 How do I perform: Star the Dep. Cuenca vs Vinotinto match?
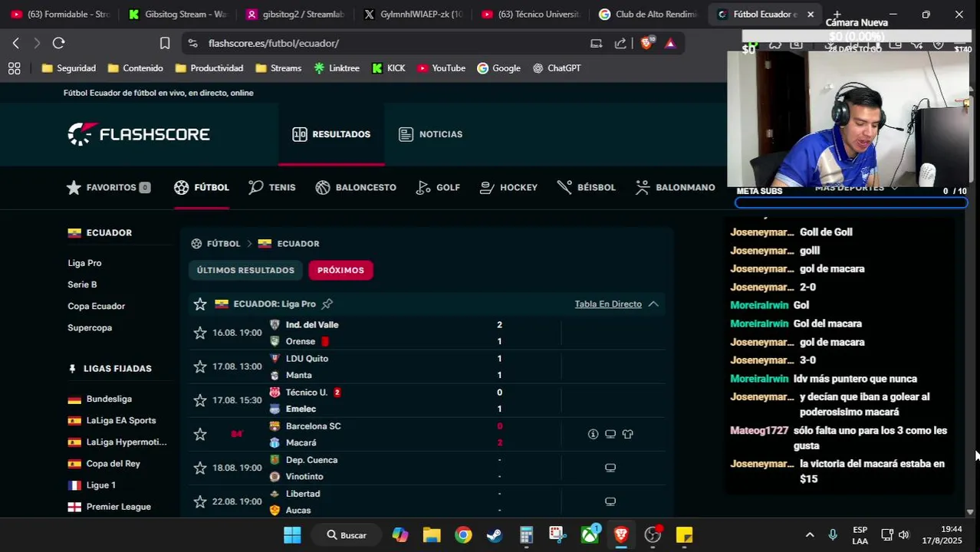click(200, 468)
